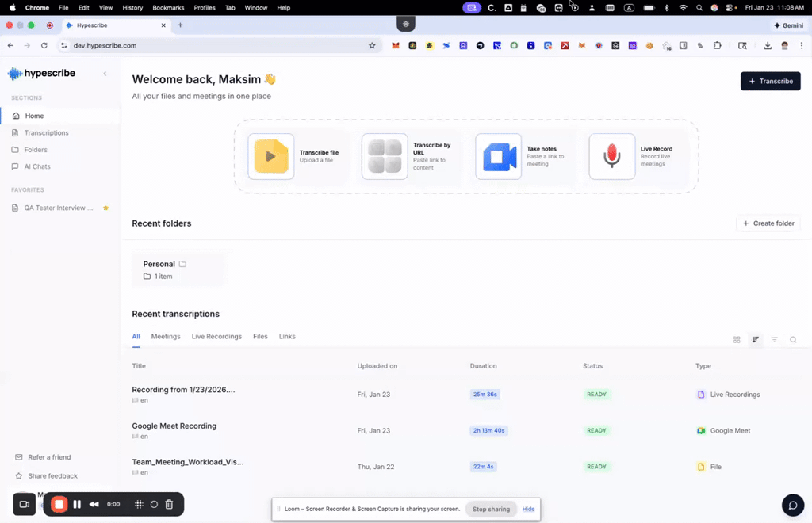
Task: Toggle the Loom camera on or off
Action: 24,504
